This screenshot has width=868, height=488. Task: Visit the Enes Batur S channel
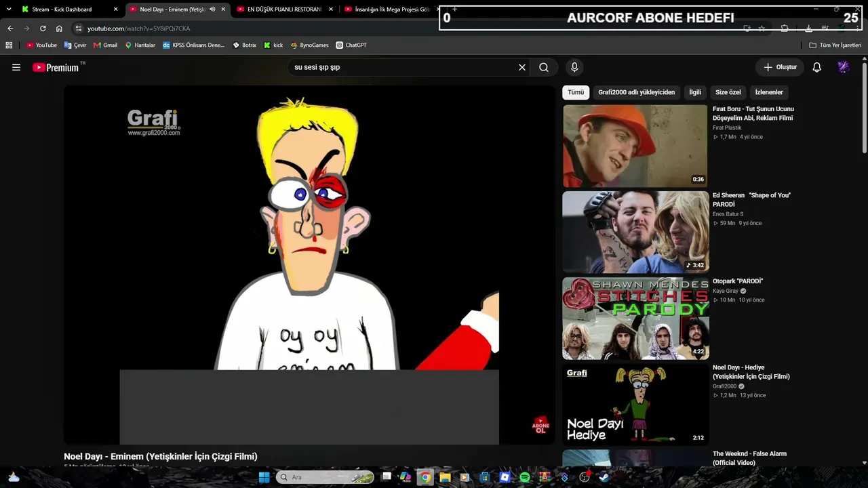click(728, 214)
